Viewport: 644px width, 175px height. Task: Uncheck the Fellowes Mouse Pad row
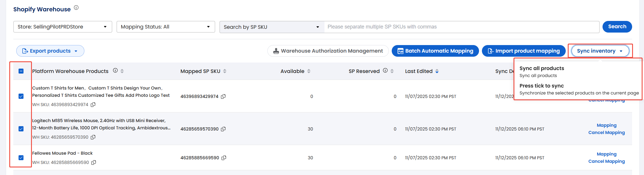(x=21, y=158)
